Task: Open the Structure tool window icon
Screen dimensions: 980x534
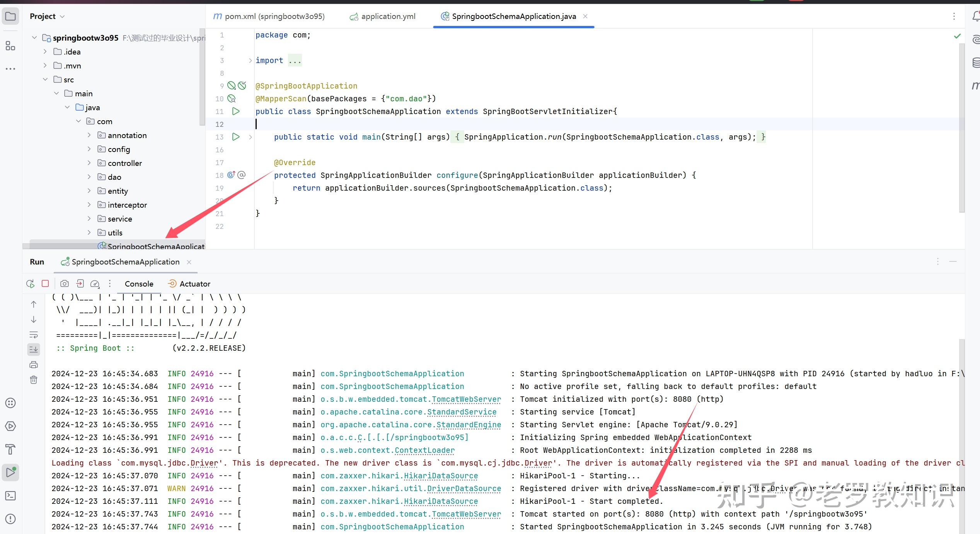Action: [x=10, y=46]
